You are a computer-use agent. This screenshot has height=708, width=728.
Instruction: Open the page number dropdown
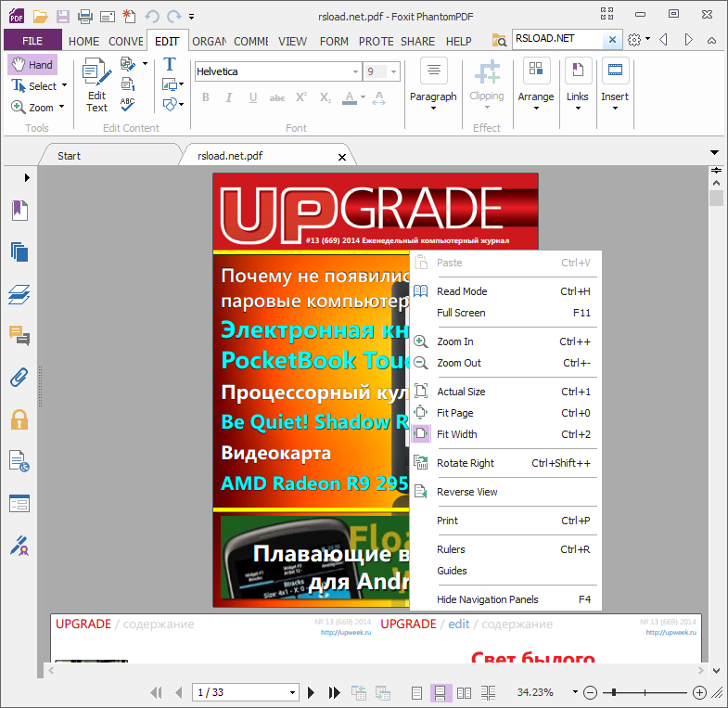click(x=293, y=692)
